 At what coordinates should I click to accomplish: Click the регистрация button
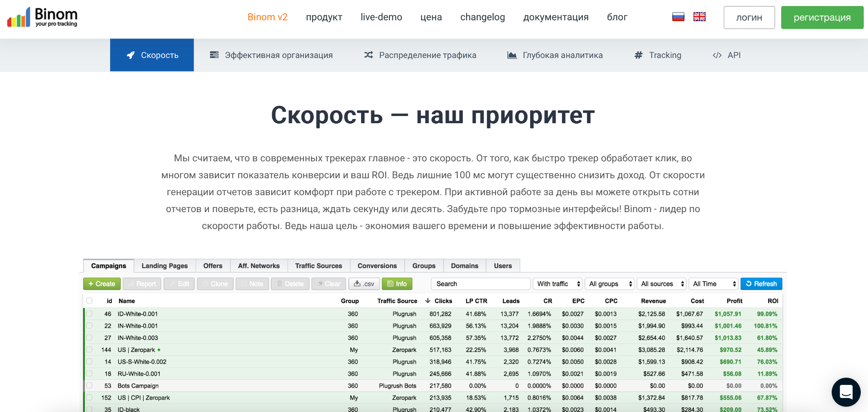822,17
